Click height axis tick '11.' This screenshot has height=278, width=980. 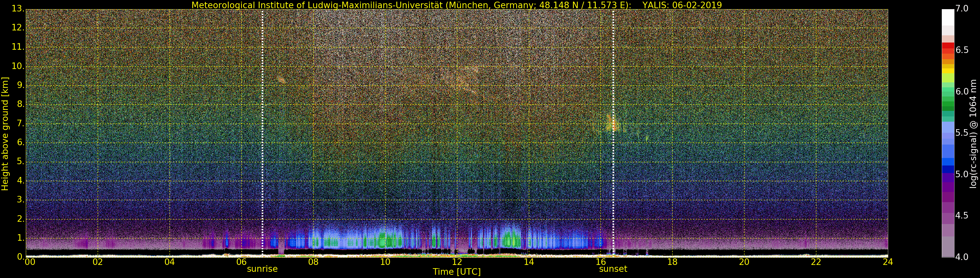coord(18,47)
